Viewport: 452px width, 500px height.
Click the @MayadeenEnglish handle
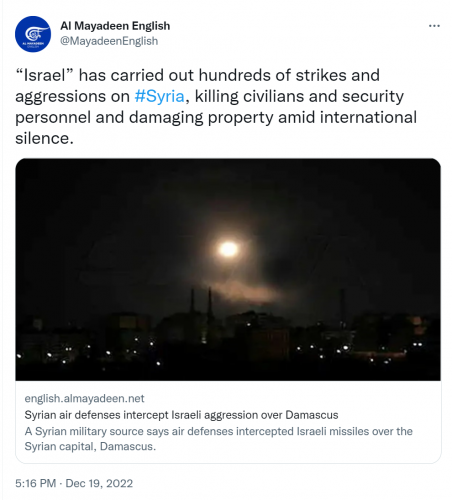[x=109, y=41]
